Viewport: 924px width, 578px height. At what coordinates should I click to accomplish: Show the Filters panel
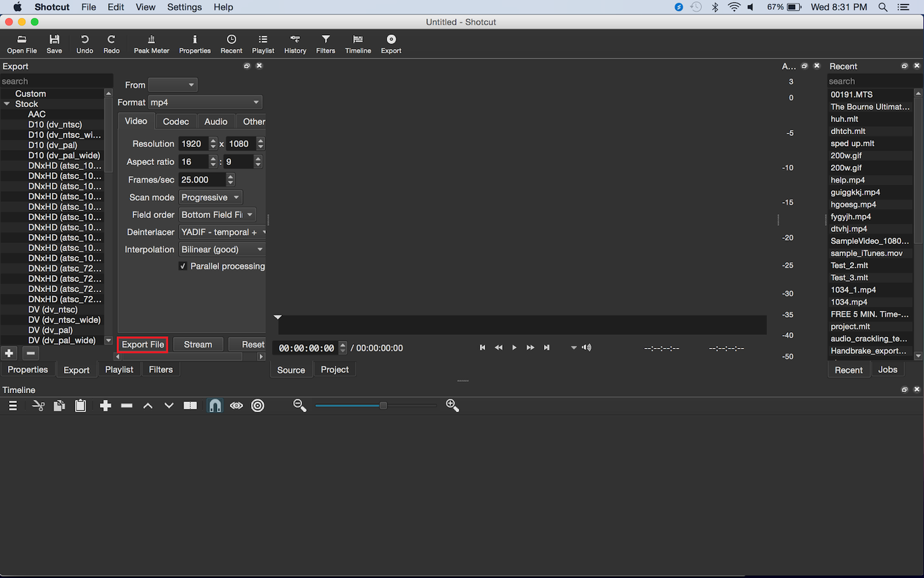point(325,44)
